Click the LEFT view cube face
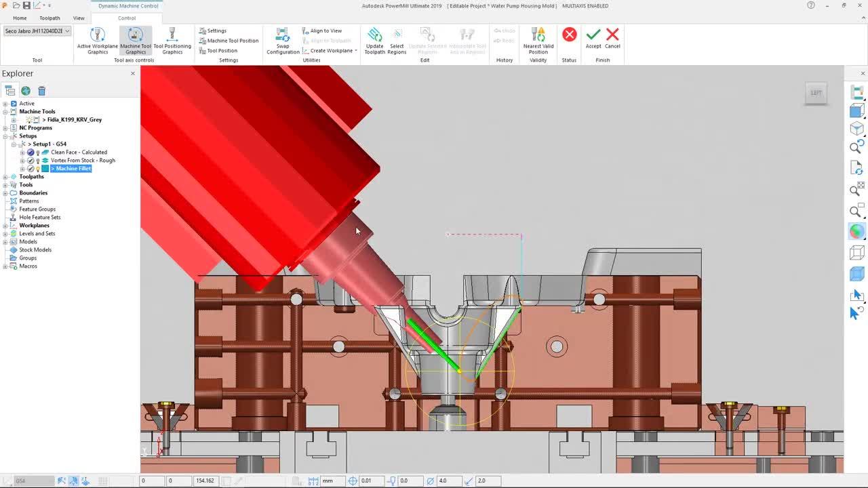This screenshot has width=868, height=488. 816,93
